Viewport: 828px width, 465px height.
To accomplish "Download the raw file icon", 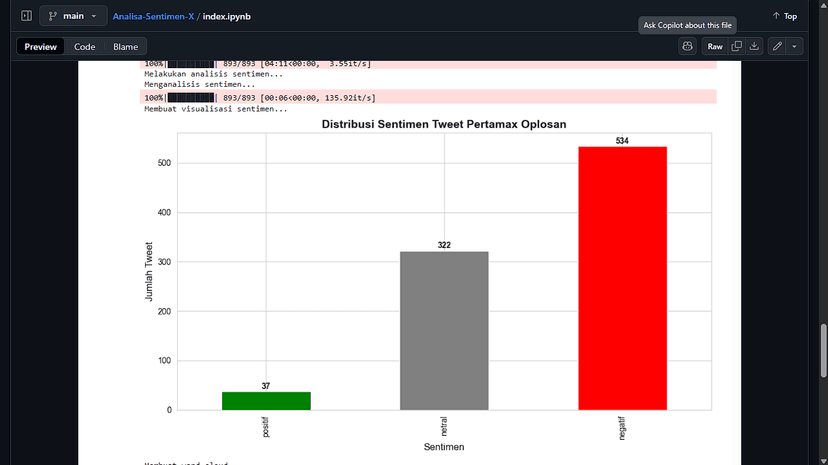I will 754,46.
